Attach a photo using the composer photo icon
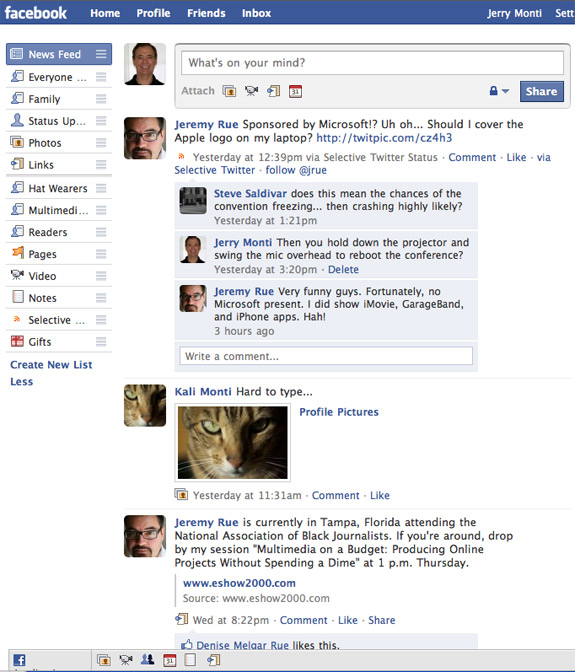Screen dimensions: 575x672 (x=229, y=91)
